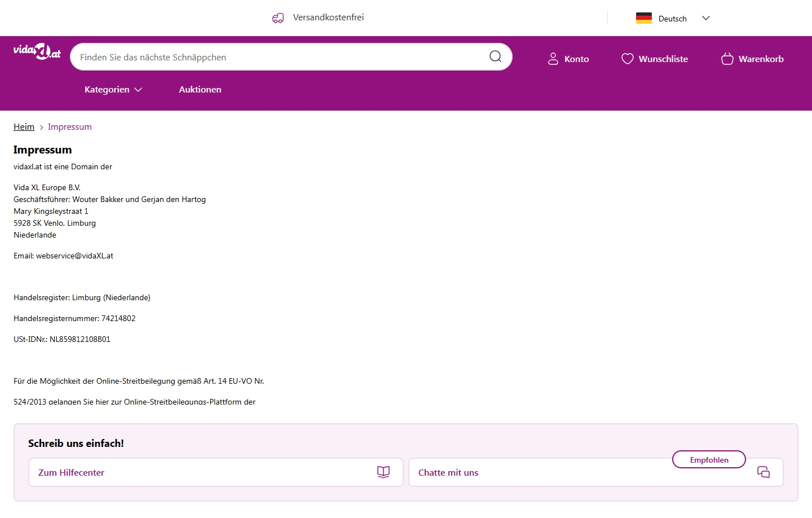This screenshot has width=812, height=518.
Task: Click the Empfohlen badge
Action: pyautogui.click(x=709, y=459)
